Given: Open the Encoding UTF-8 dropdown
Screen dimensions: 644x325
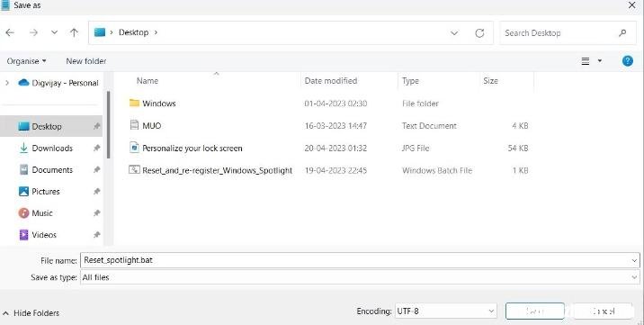Looking at the screenshot, I should coord(445,311).
